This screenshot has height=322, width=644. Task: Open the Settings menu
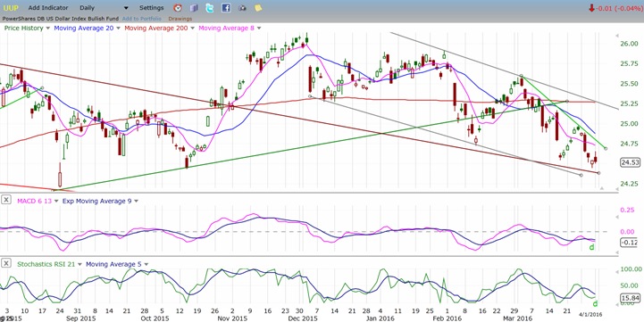click(x=151, y=8)
